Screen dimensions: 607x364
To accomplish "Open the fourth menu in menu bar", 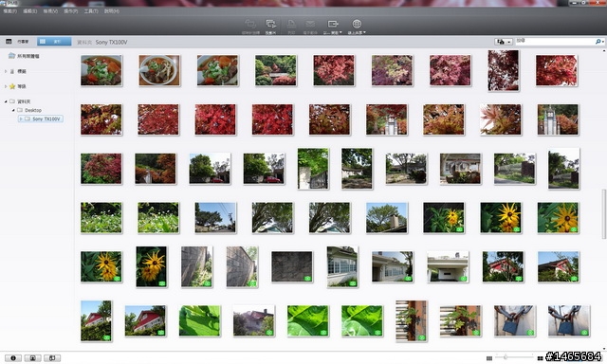I will pyautogui.click(x=71, y=11).
